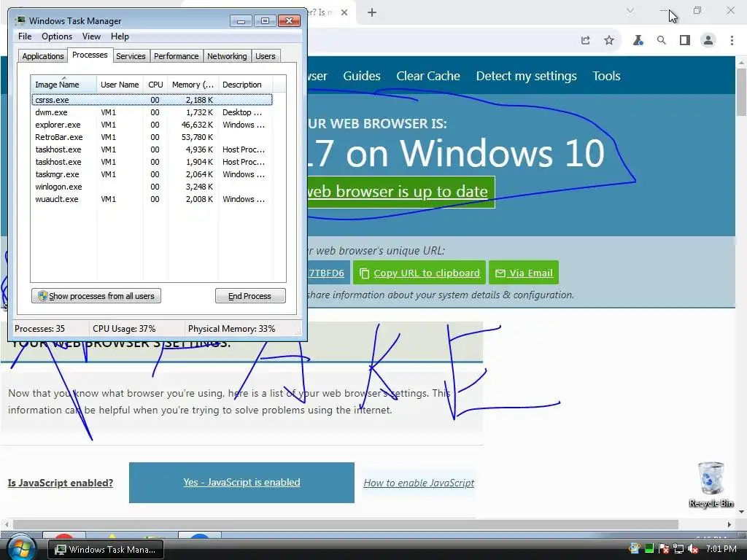The image size is (747, 560).
Task: Click the horizontal scrollbar right arrow
Action: tap(729, 524)
